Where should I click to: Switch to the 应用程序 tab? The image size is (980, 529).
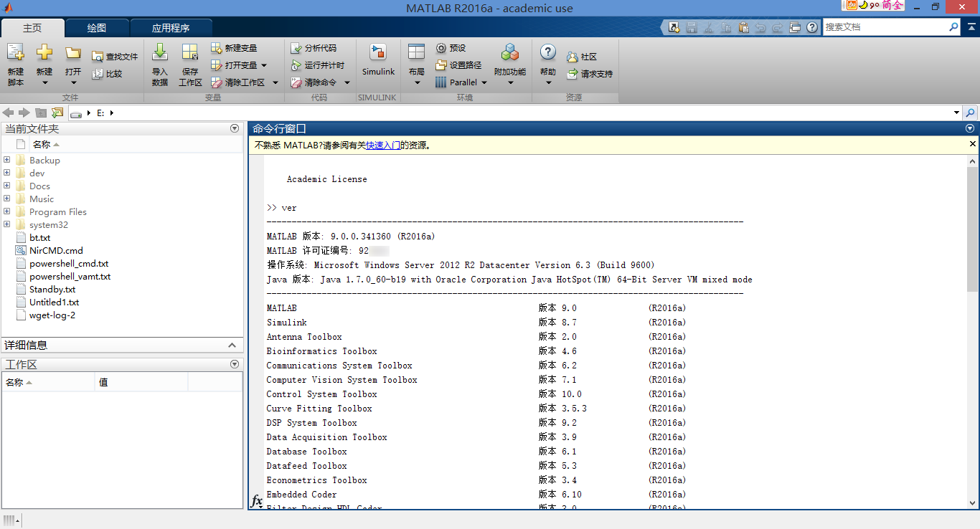click(x=171, y=28)
